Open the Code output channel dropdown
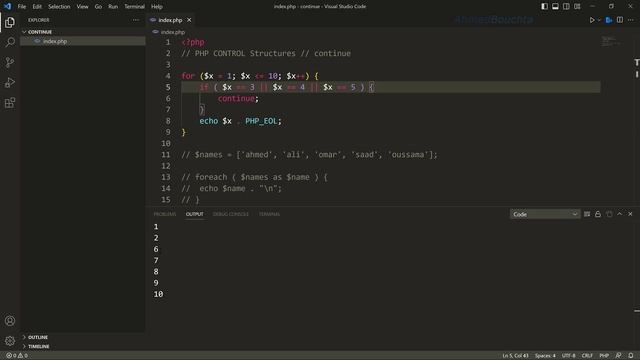Screen dimensions: 640x360 point(545,214)
